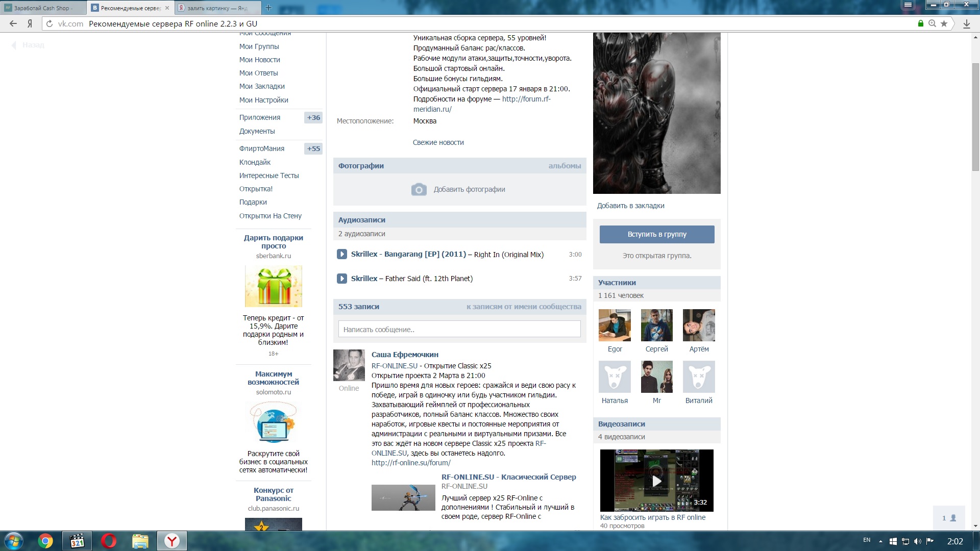Open 'Аудиозаписи' section header
Viewport: 980px width, 551px height.
[x=361, y=220]
